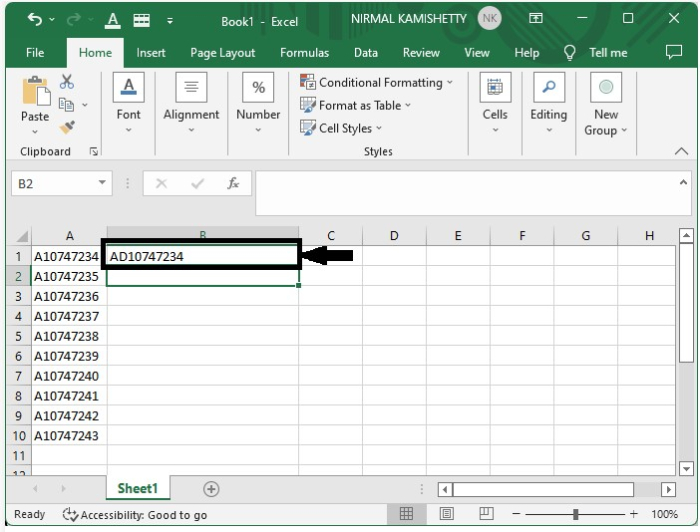The height and width of the screenshot is (532, 700).
Task: Expand the formula bar with caret
Action: coord(683,182)
